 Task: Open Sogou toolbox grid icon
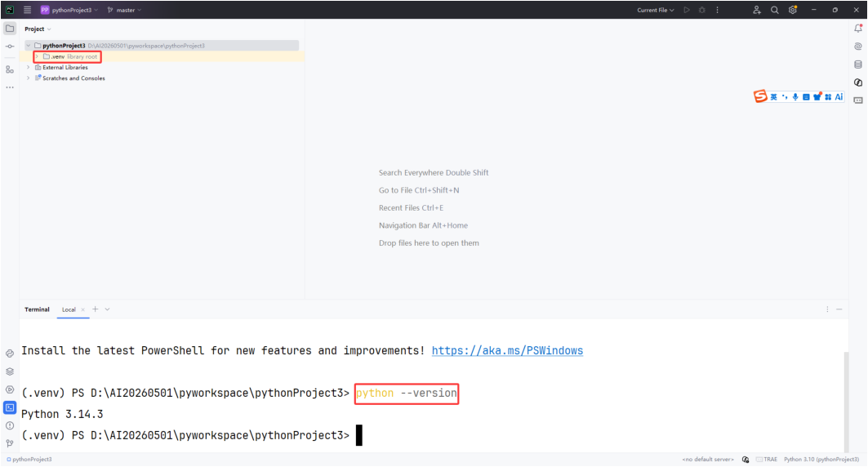(828, 97)
